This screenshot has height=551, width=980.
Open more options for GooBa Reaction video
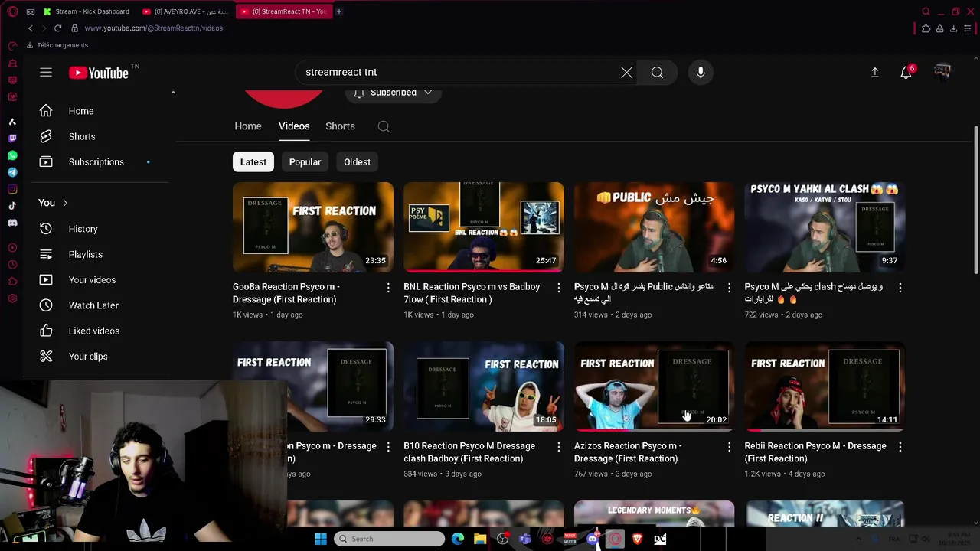coord(388,288)
